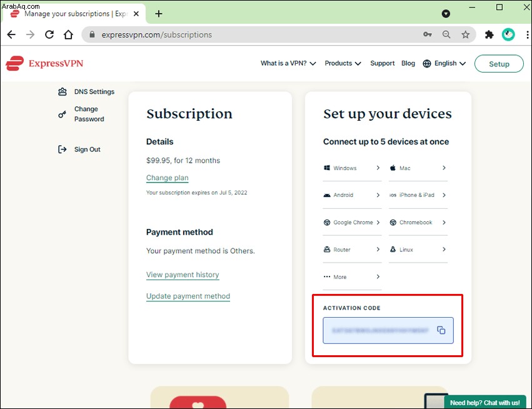Open View payment history link
This screenshot has width=532, height=409.
pos(183,275)
